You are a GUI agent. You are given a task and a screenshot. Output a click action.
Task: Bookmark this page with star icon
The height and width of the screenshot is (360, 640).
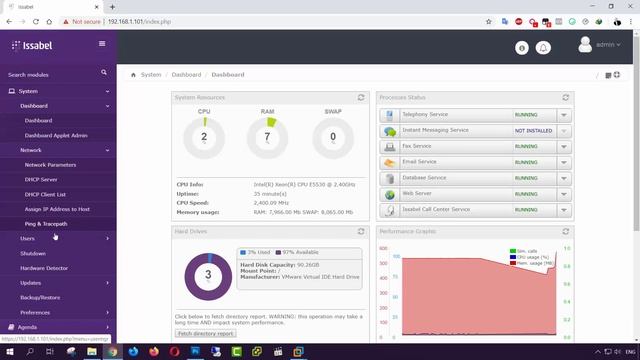(x=489, y=22)
